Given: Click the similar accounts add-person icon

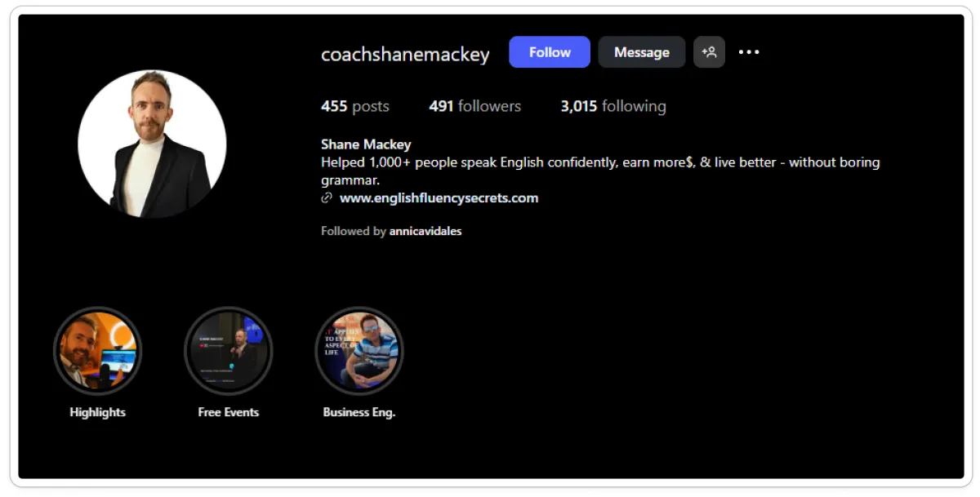Looking at the screenshot, I should click(x=709, y=52).
